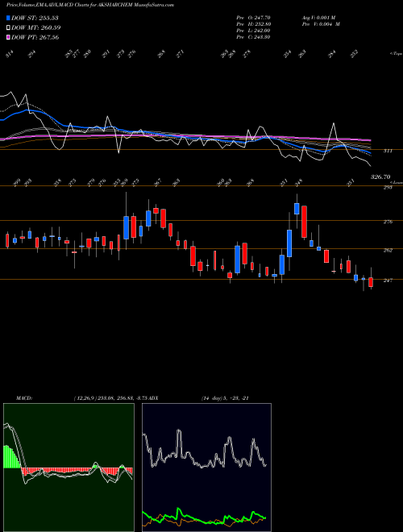Click the 'Avg V: 0.001 M' volume text
The height and width of the screenshot is (532, 403).
point(318,18)
